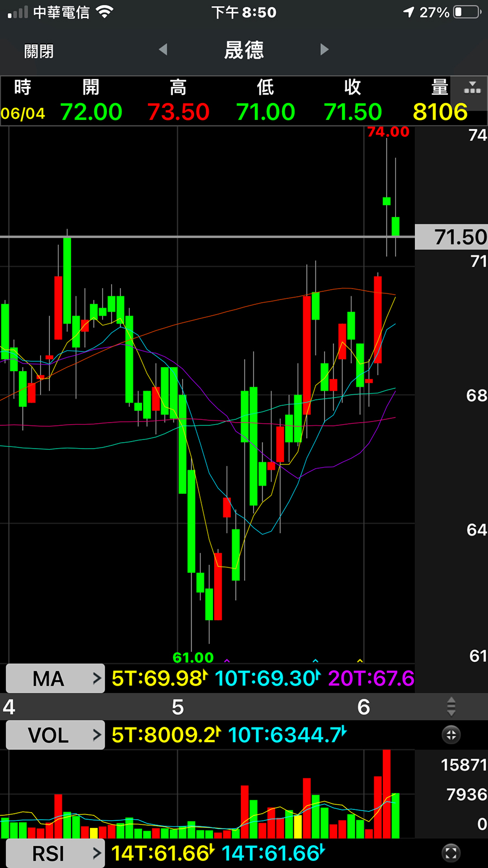Tap the month 5 marker on time axis
Viewport: 488px width, 868px height.
tap(178, 707)
